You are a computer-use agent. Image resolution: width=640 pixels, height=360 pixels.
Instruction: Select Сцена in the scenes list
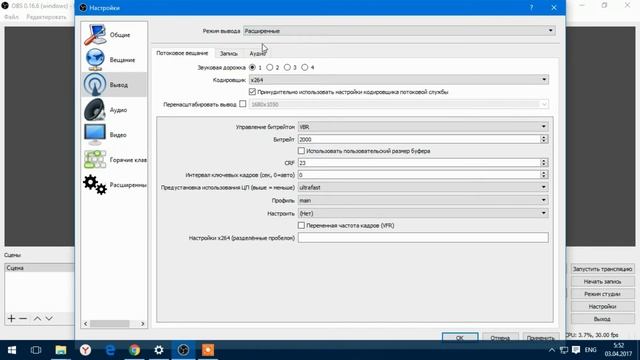[40, 268]
